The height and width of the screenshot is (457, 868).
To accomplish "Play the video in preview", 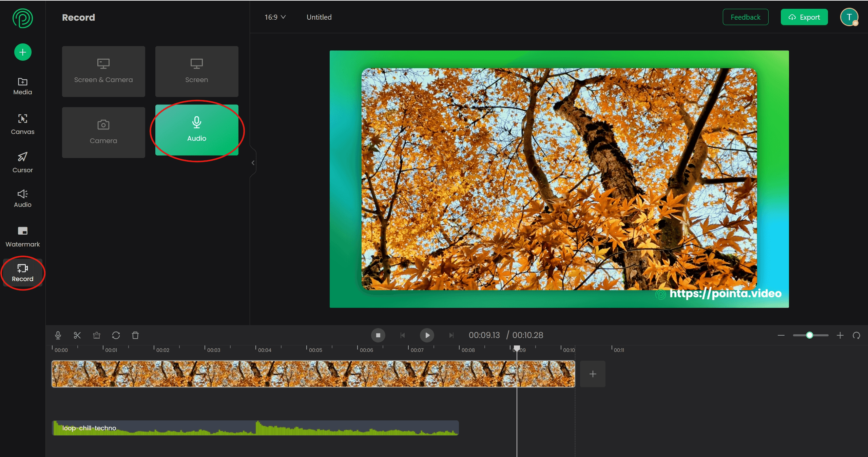I will click(426, 335).
